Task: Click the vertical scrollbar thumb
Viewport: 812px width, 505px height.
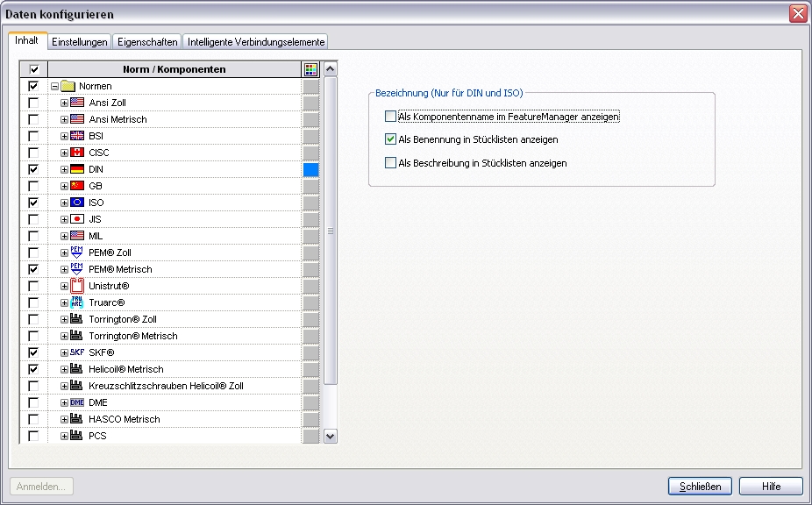Action: click(x=331, y=231)
